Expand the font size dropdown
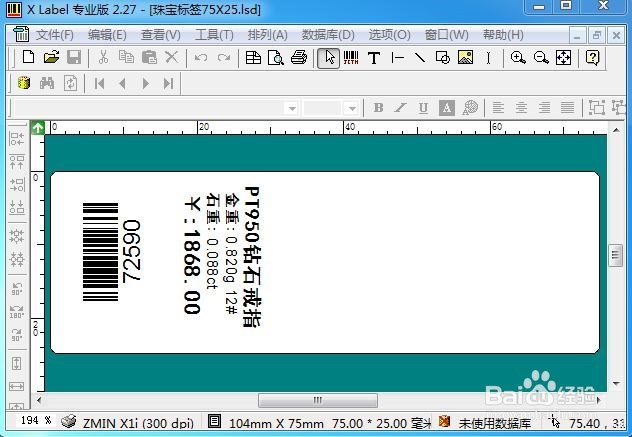Screen dimensions: 632x437 tap(351, 108)
